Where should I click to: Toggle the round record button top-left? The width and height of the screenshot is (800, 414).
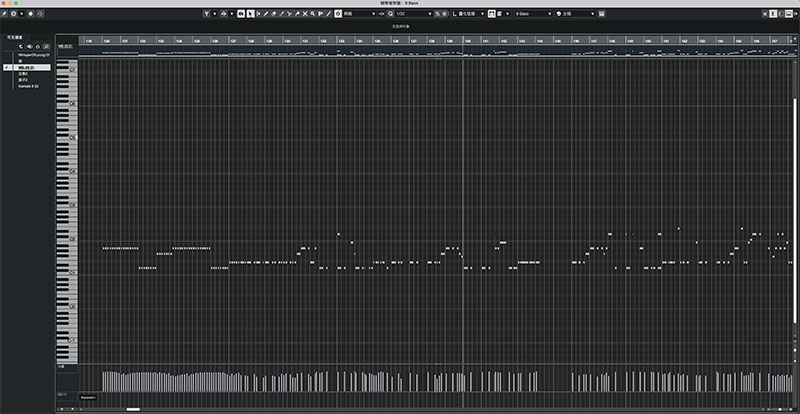tap(31, 14)
